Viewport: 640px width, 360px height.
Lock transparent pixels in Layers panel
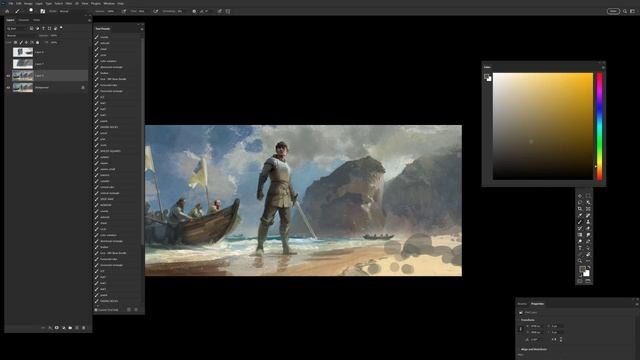tap(16, 42)
